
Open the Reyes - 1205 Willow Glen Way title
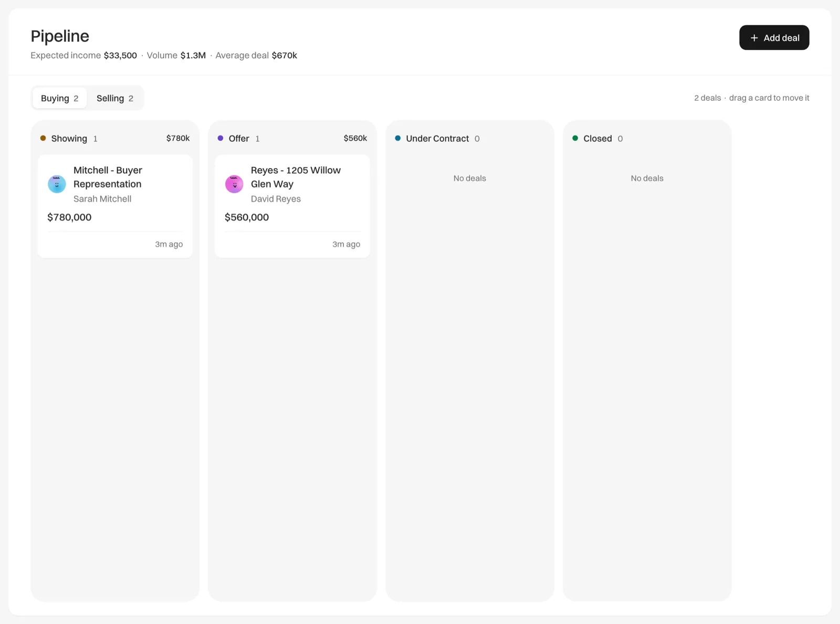click(x=296, y=177)
